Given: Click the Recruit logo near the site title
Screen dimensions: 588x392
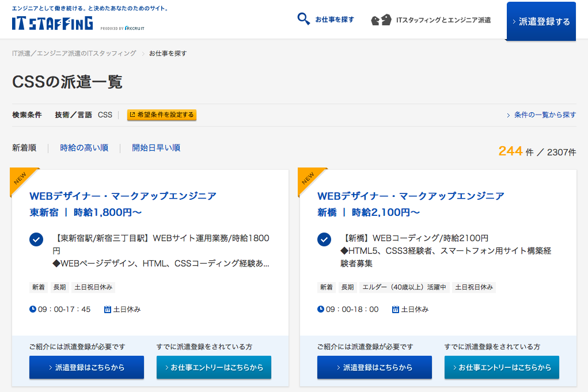Looking at the screenshot, I should click(x=134, y=28).
